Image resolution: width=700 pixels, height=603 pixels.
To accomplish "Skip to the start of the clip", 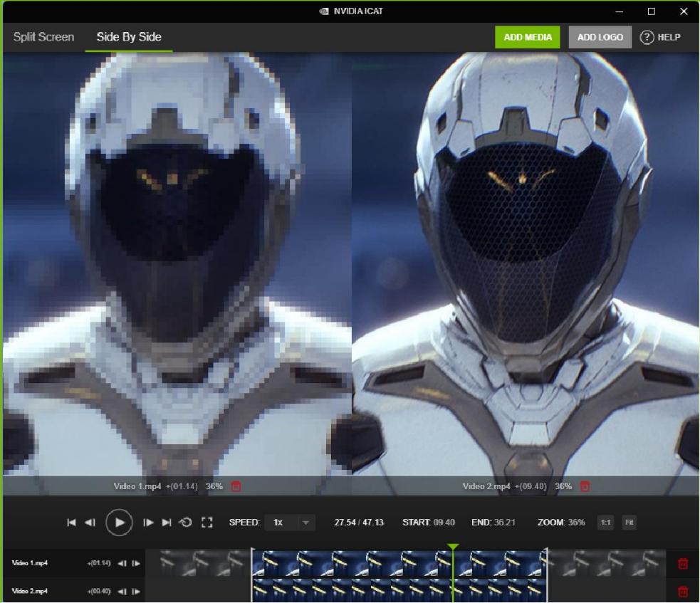I will click(x=71, y=523).
